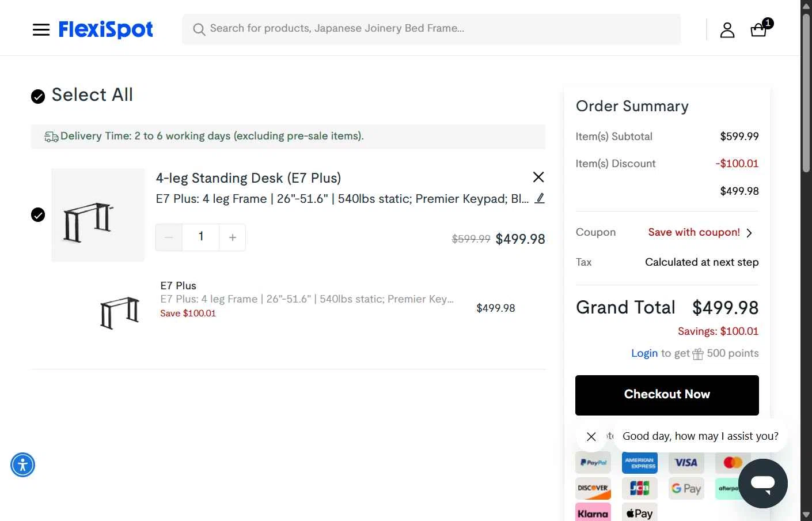Viewport: 812px width, 521px height.
Task: Click the Checkout Now button
Action: [667, 395]
